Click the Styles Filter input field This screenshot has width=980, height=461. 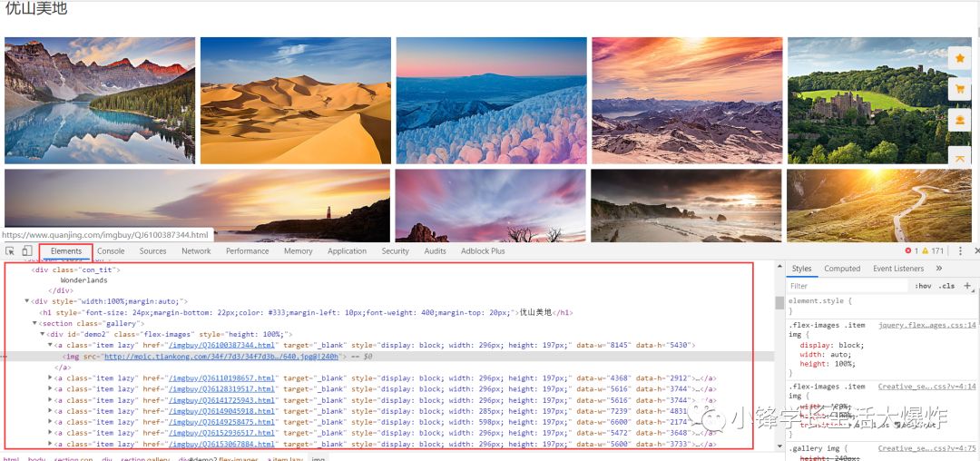point(847,286)
